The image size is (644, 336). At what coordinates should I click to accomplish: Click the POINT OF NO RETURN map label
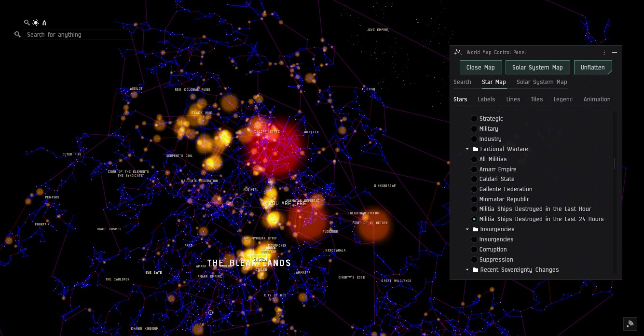[x=370, y=223]
